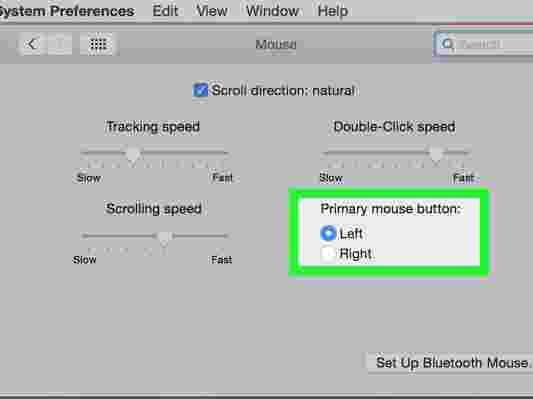Open the View menu
Image resolution: width=533 pixels, height=399 pixels.
click(x=212, y=11)
